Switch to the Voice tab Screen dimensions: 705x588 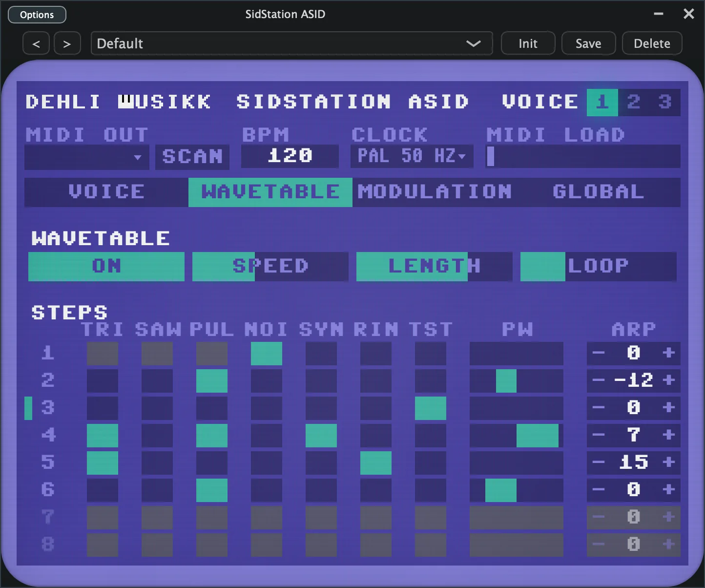click(x=106, y=192)
